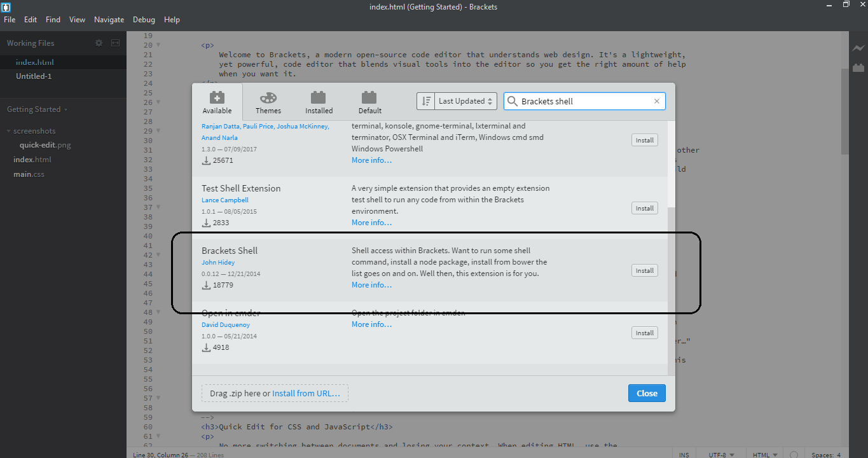Click the Brackets shell search field
Viewport: 868px width, 458px height.
[x=584, y=101]
